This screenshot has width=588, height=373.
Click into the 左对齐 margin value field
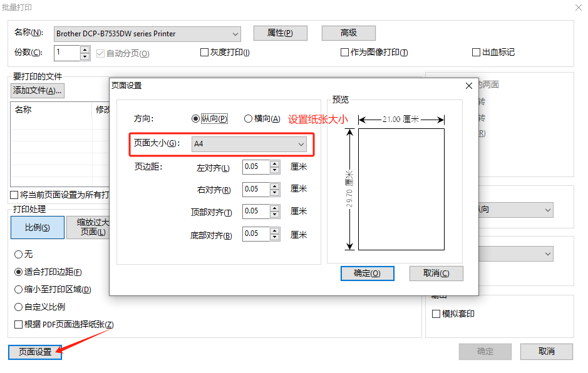(x=255, y=167)
